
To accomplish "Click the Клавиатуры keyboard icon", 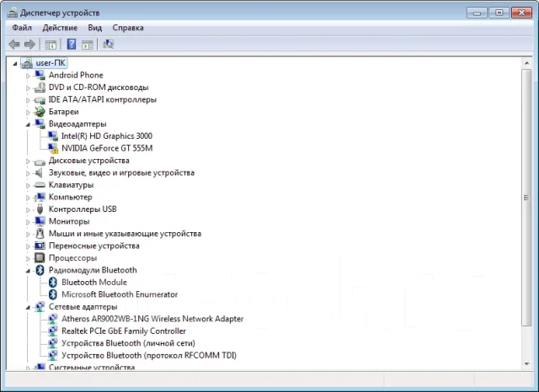I will (x=40, y=185).
